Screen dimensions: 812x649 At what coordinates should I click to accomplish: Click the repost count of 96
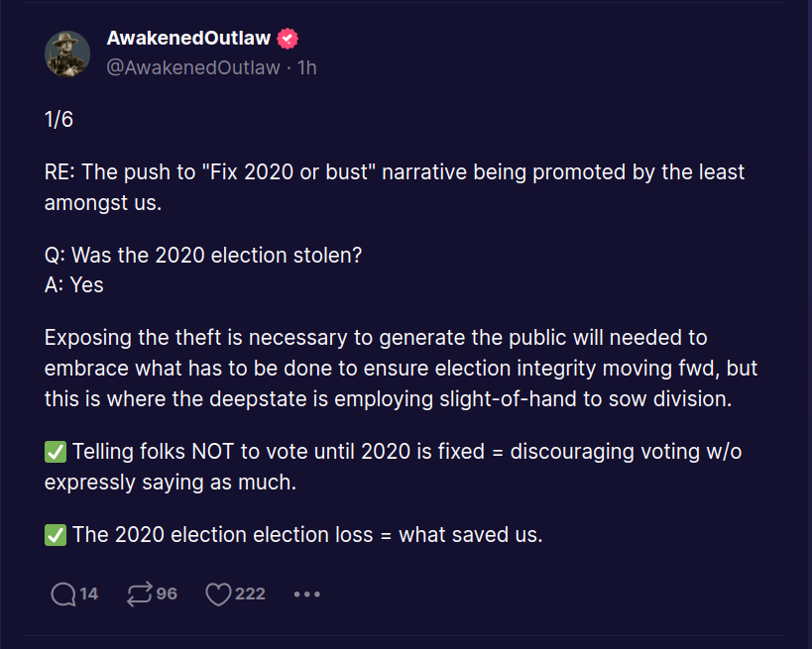point(167,594)
